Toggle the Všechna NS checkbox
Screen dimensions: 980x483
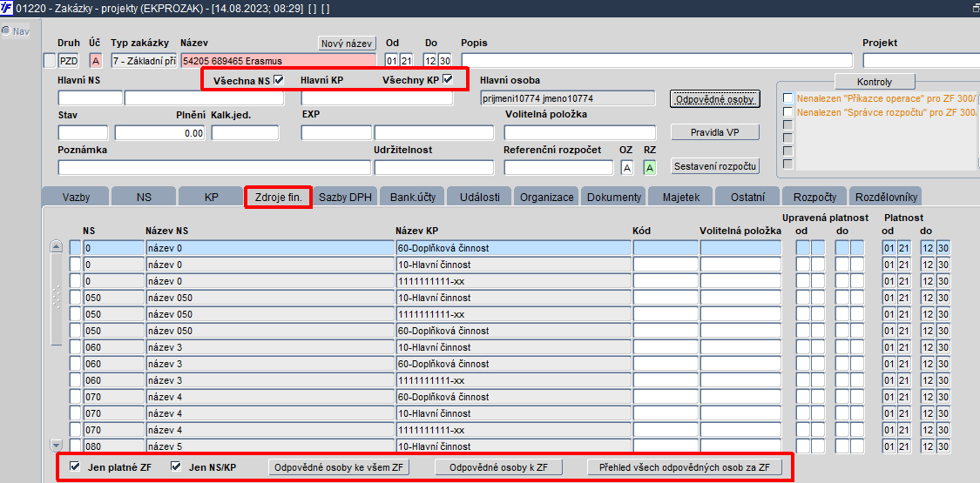[278, 80]
